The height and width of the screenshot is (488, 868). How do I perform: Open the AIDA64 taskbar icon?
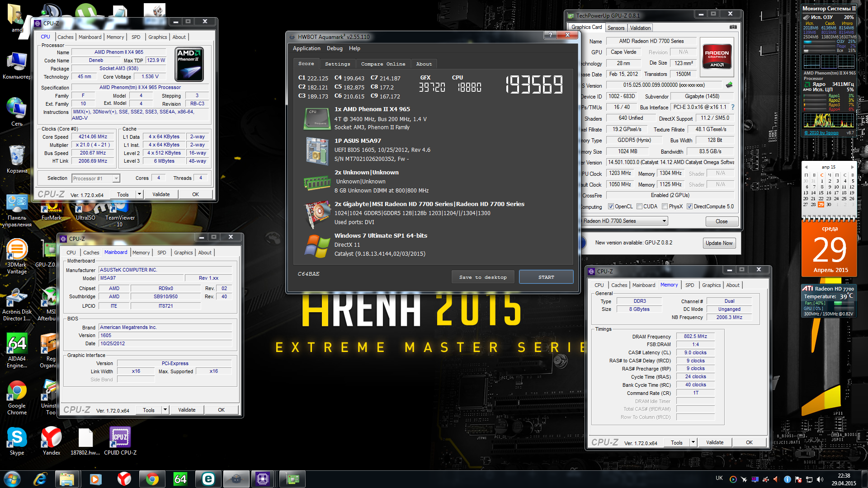click(180, 479)
